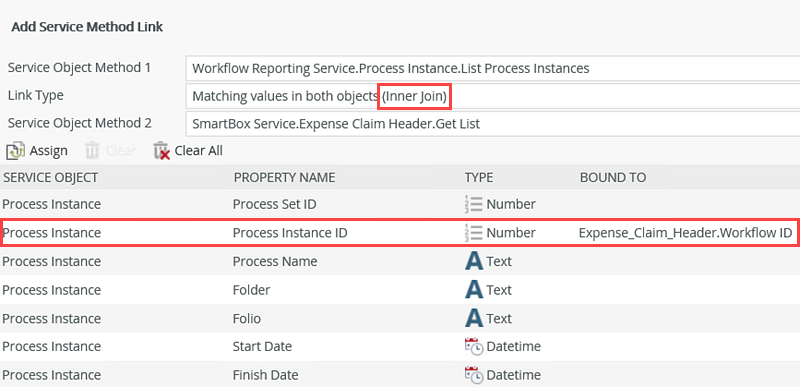Click the greyed Clear trash icon

tap(92, 151)
